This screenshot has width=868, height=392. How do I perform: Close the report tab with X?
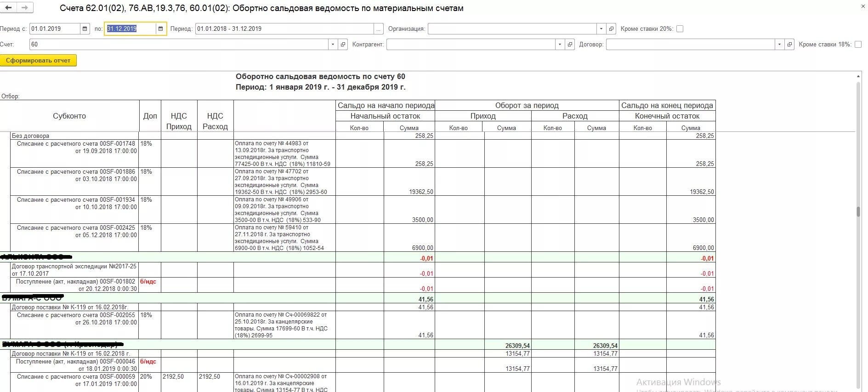point(863,6)
